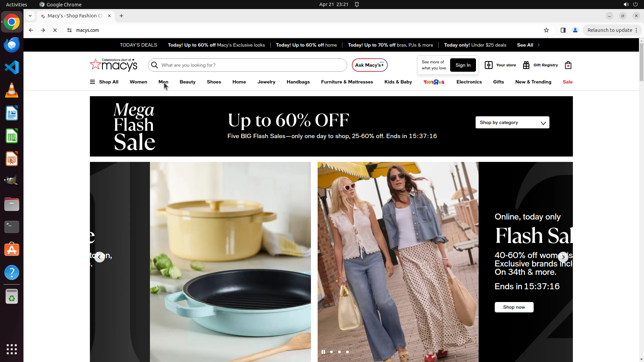This screenshot has width=644, height=362.
Task: Stop page loading with X button
Action: tap(55, 30)
